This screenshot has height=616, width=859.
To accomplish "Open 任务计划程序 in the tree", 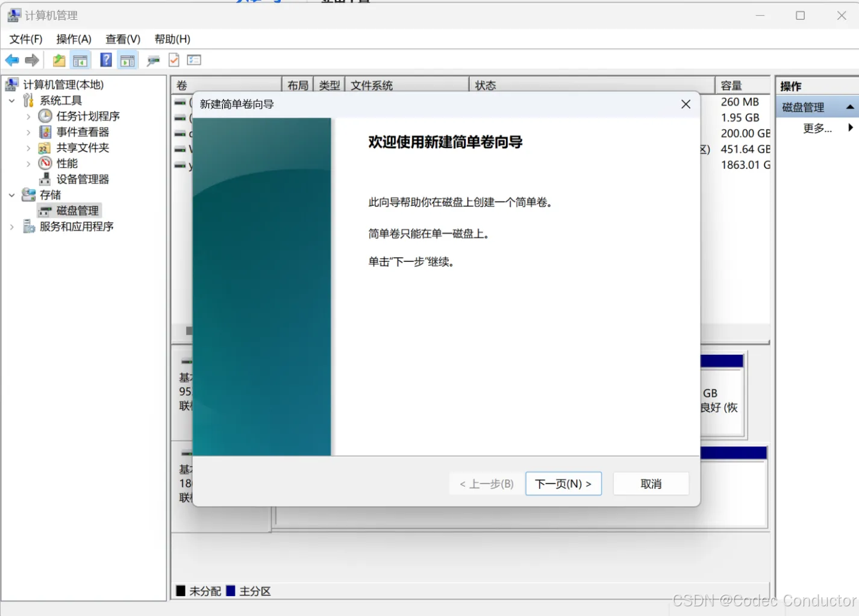I will 88,116.
